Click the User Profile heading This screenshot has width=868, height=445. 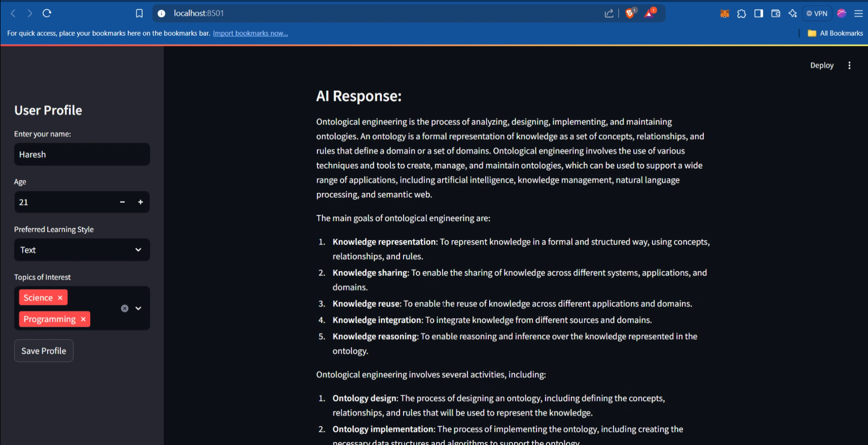pos(48,110)
